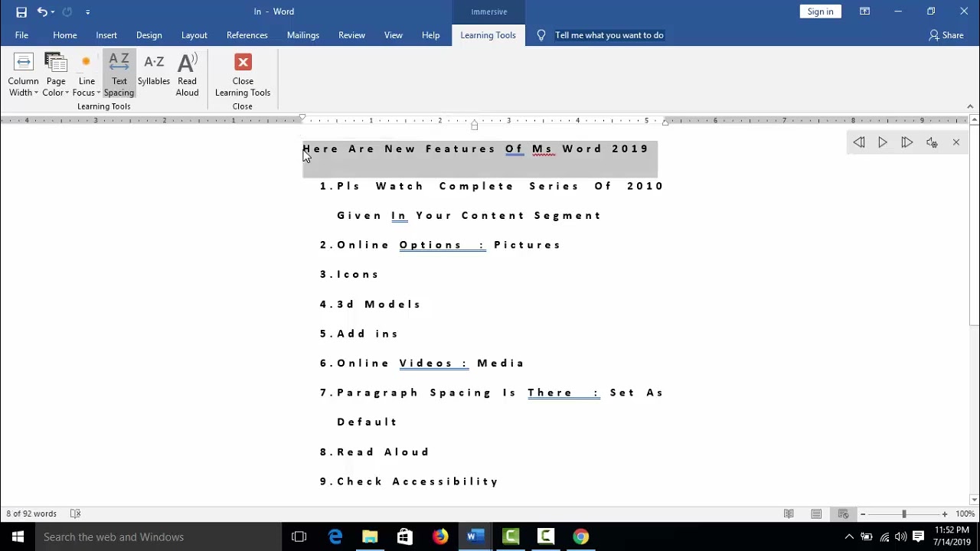Open the Help tab
This screenshot has width=980, height=551.
(x=431, y=35)
